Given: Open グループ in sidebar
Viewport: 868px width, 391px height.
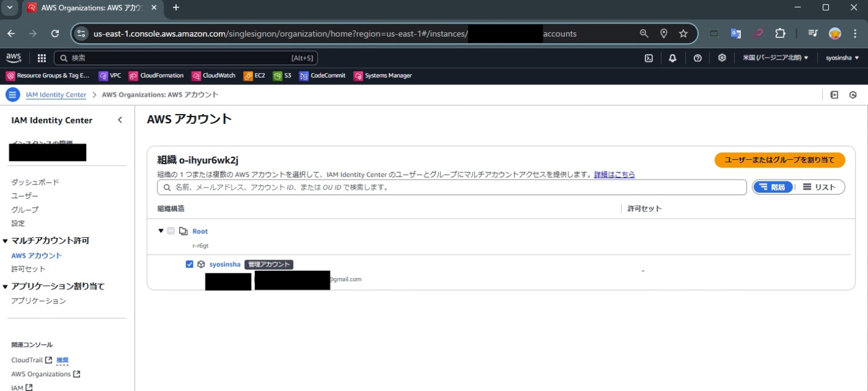Looking at the screenshot, I should 25,209.
